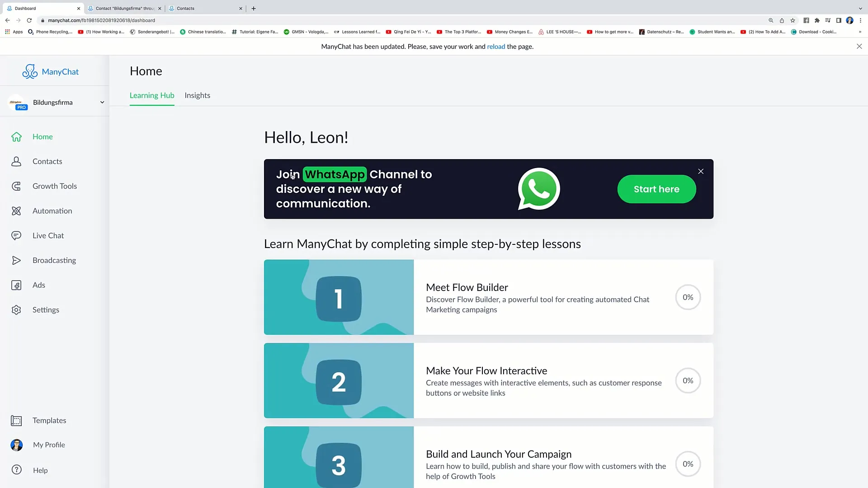This screenshot has width=868, height=488.
Task: Open Contacts person icon in sidebar
Action: coord(16,161)
